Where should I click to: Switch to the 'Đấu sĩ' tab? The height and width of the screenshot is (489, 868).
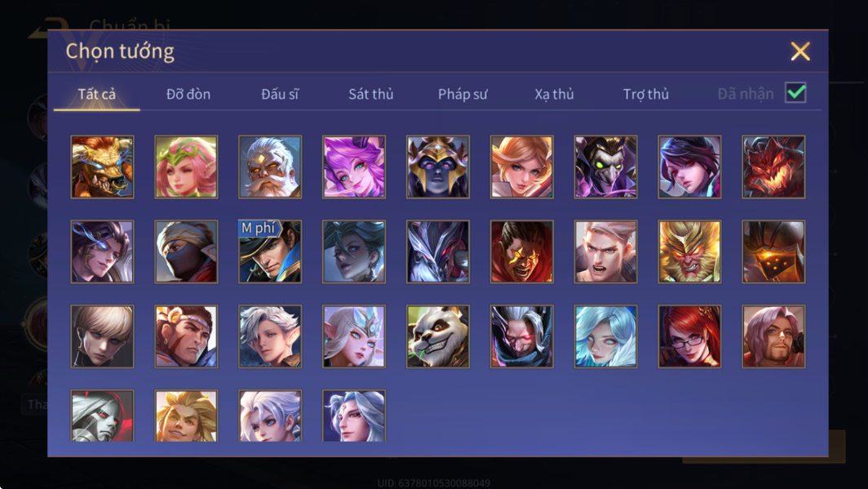click(280, 94)
